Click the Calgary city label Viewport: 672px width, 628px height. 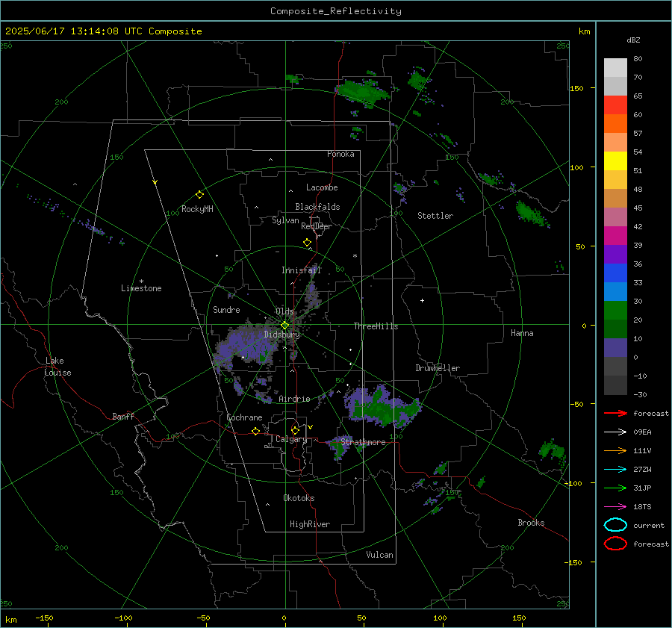(291, 439)
